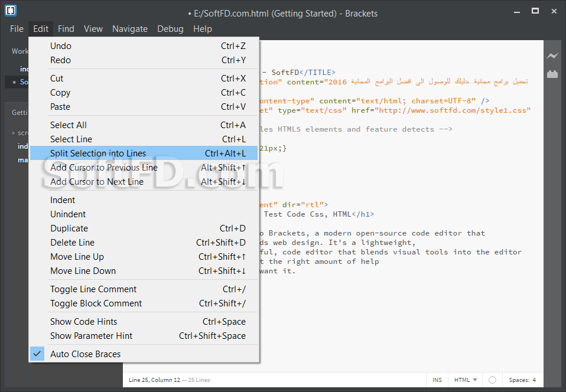566x392 pixels.
Task: Click Split Selection into Lines
Action: point(144,153)
